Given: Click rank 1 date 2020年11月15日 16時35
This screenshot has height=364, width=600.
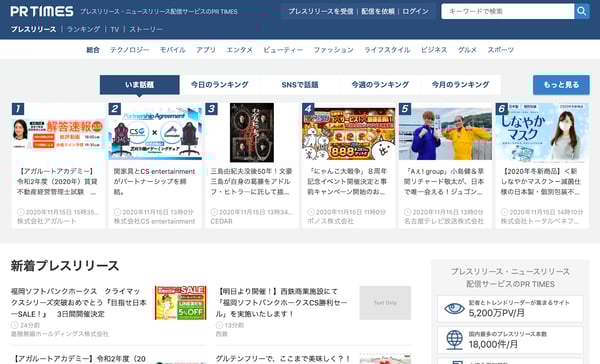Looking at the screenshot, I should [58, 212].
